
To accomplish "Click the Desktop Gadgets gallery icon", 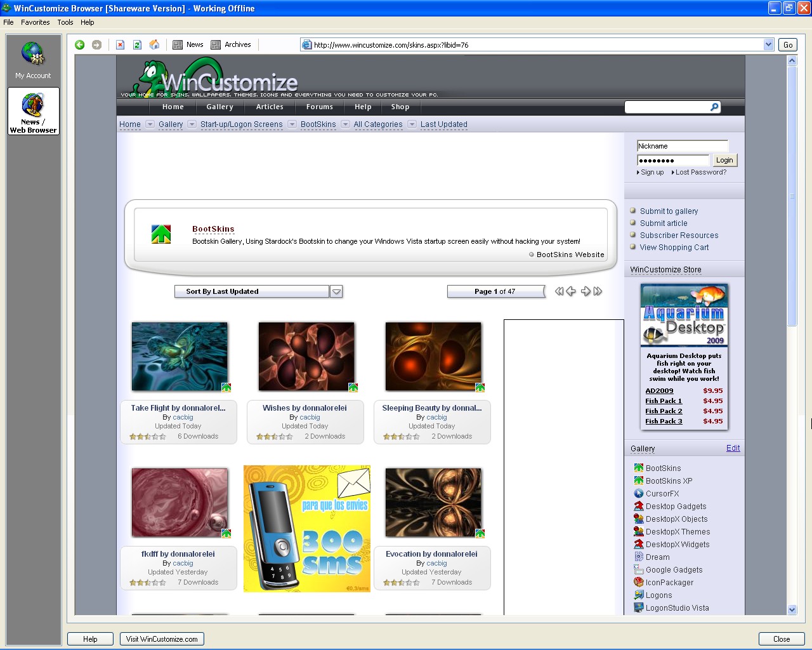I will coord(639,506).
